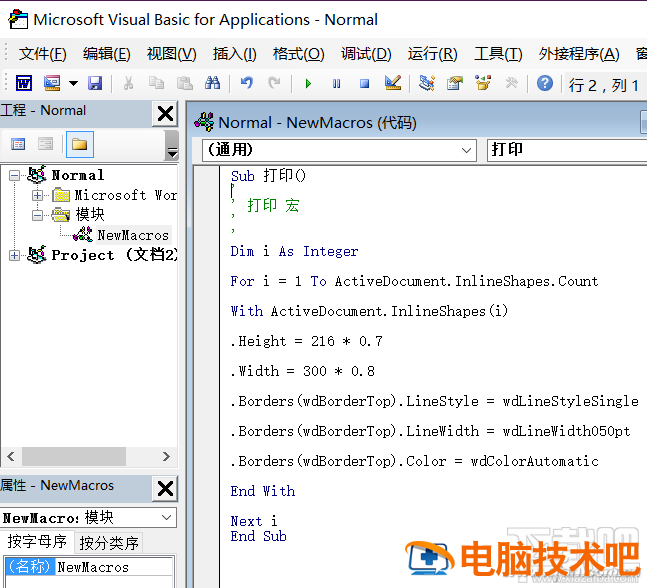Click the code line 'Sub 打印()'
This screenshot has width=647, height=588.
[x=268, y=176]
